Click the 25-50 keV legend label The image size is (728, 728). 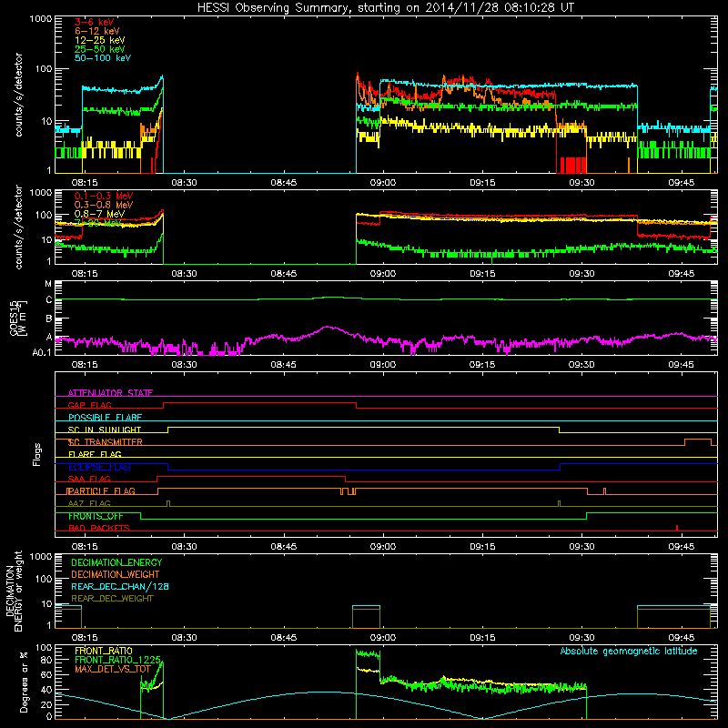100,49
